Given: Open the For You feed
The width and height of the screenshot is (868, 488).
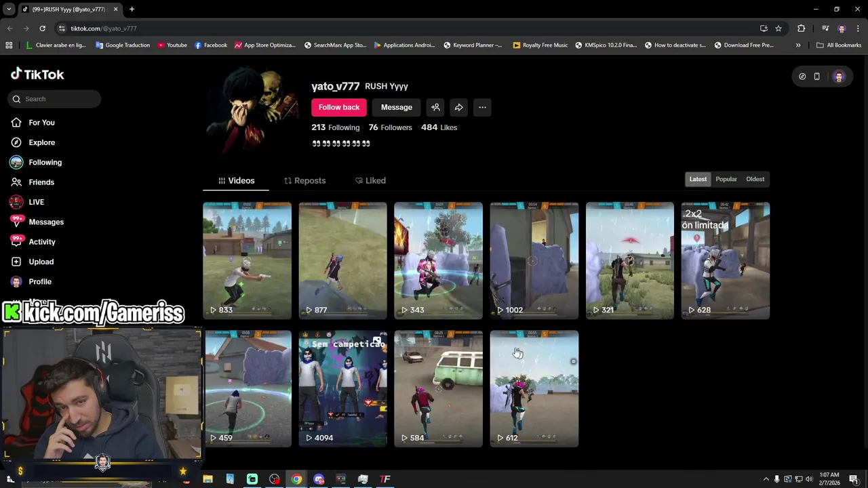Looking at the screenshot, I should point(41,123).
